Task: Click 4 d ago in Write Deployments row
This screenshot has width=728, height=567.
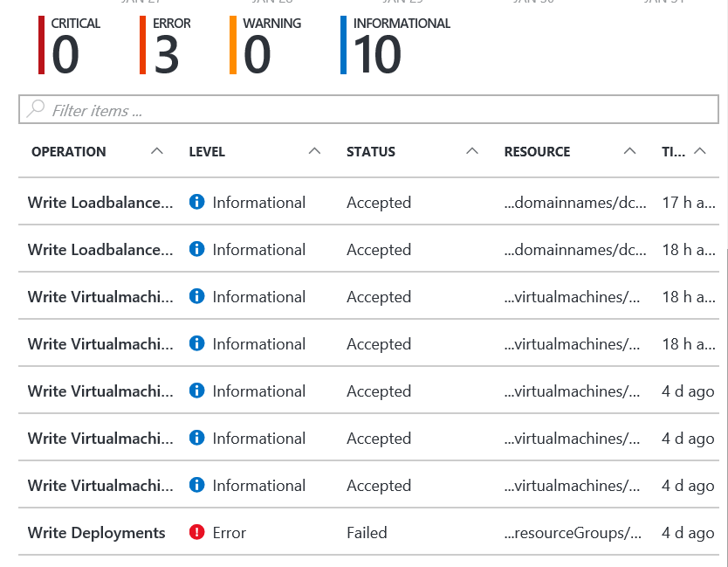Action: [x=688, y=533]
